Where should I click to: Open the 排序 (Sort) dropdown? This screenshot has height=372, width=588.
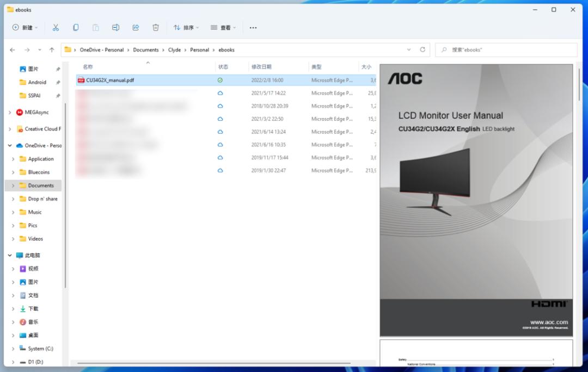pos(186,27)
